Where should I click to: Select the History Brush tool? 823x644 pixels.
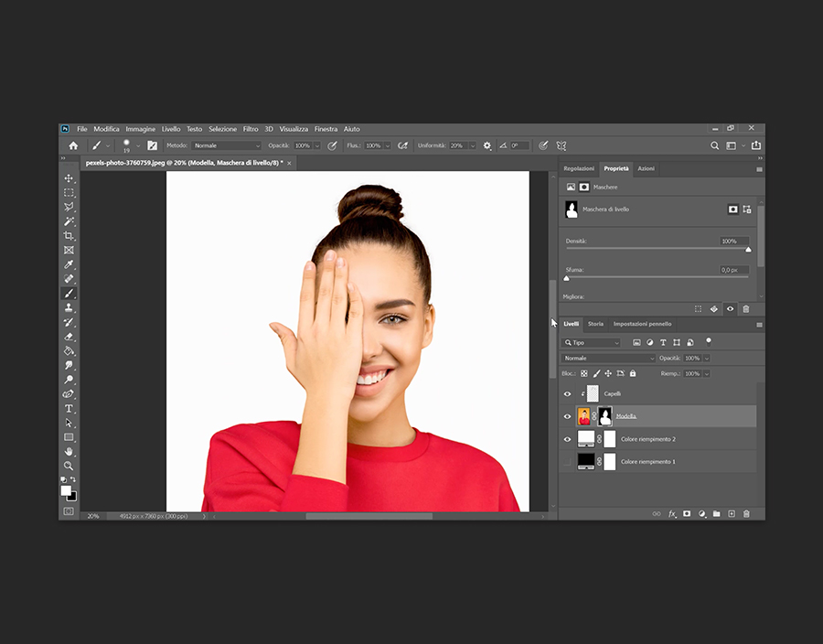pos(69,322)
